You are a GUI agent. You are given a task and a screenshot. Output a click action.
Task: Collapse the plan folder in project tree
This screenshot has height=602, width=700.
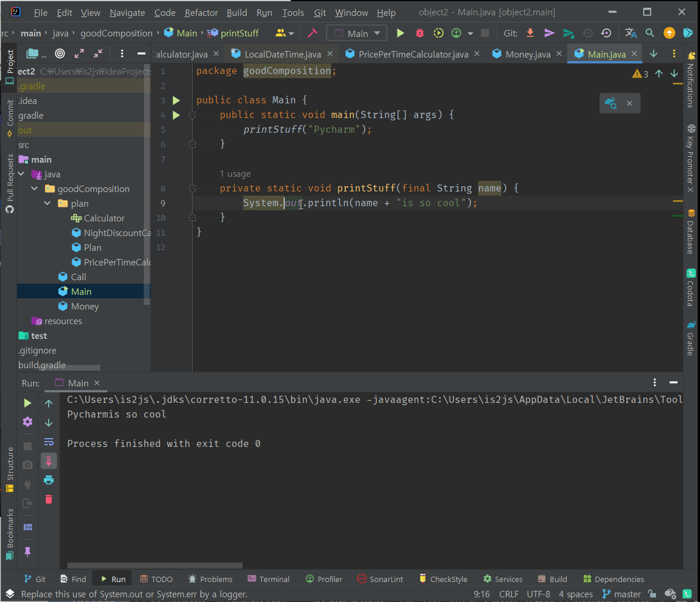click(48, 204)
